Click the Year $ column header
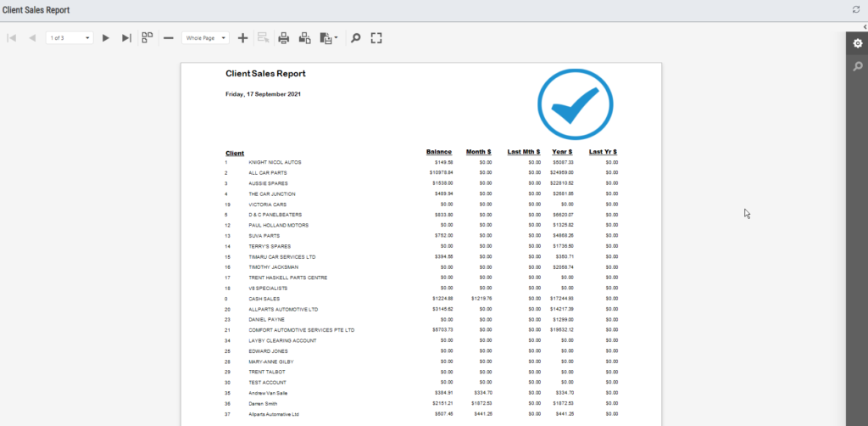 562,152
